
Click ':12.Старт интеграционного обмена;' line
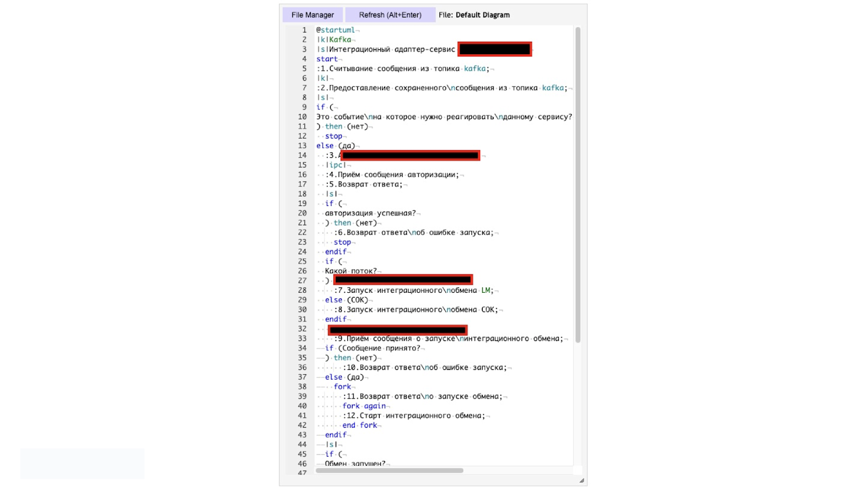pyautogui.click(x=414, y=416)
